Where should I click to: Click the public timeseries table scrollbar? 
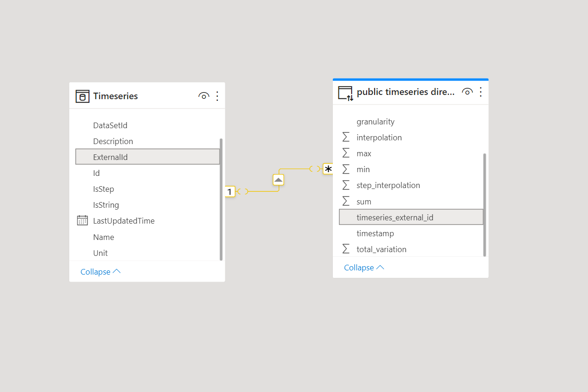point(485,204)
